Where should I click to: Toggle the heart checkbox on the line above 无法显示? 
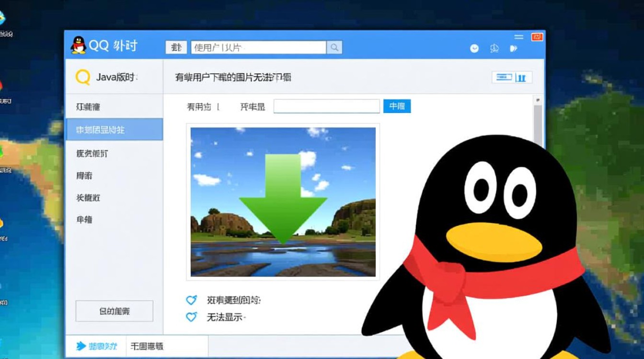pyautogui.click(x=191, y=300)
